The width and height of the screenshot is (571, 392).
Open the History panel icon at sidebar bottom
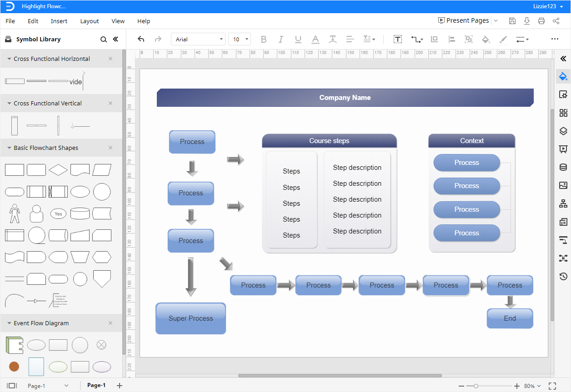(563, 276)
